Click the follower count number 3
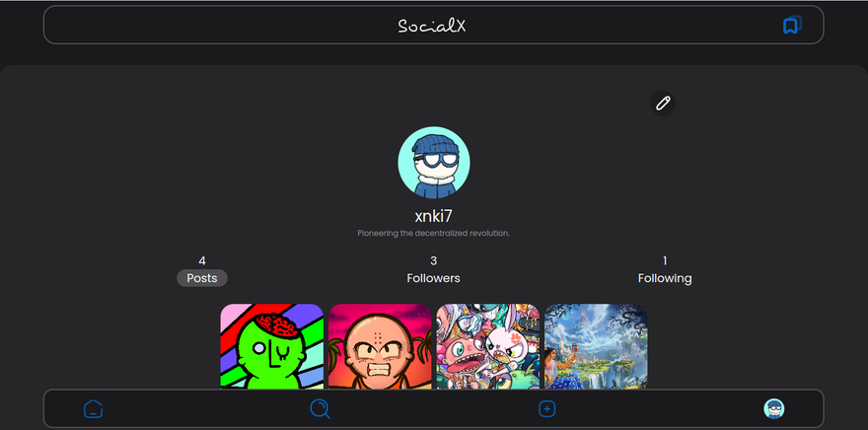The image size is (868, 430). tap(433, 260)
